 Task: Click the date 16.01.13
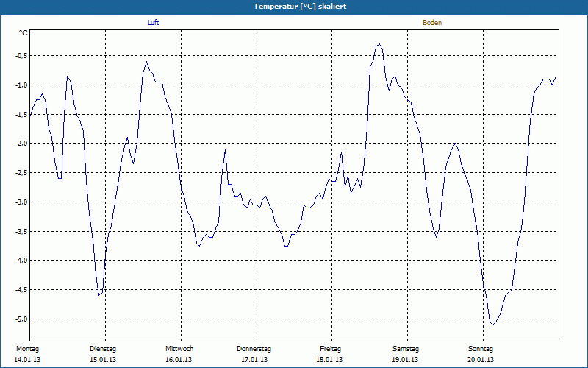click(179, 360)
